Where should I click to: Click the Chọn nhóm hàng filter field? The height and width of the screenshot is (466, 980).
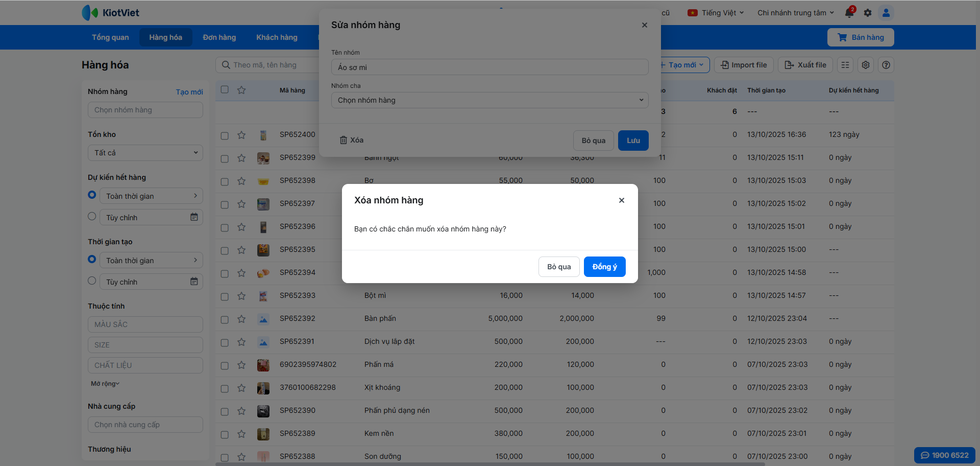[145, 110]
